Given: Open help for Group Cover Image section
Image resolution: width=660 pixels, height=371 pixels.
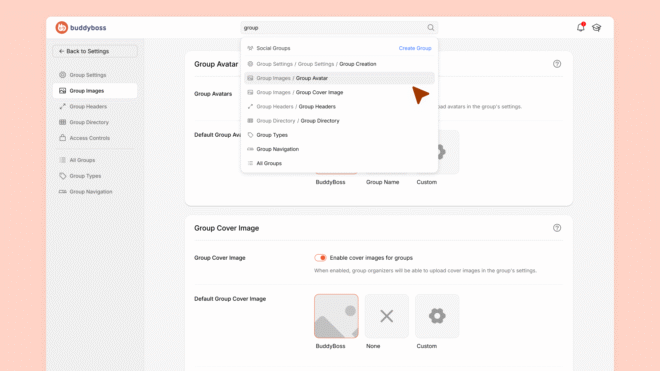Looking at the screenshot, I should [x=557, y=228].
